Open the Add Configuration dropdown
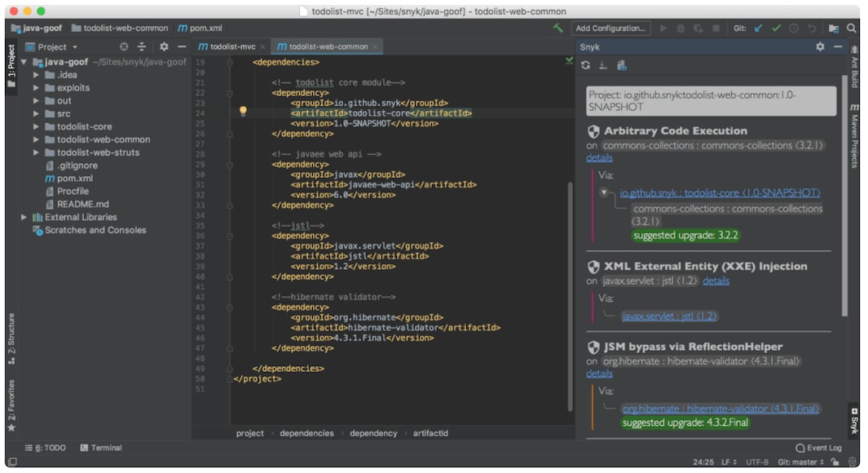Viewport: 868px width, 473px height. click(x=610, y=29)
